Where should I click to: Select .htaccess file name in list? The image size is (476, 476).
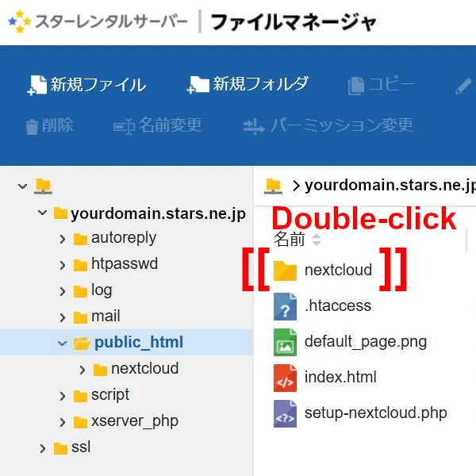point(338,305)
